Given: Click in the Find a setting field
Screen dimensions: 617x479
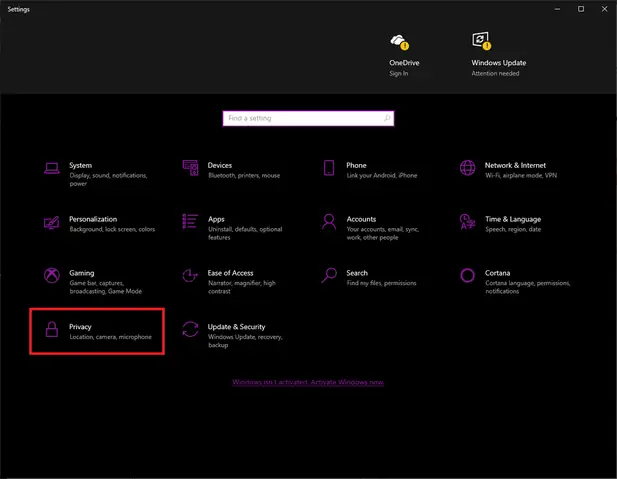Looking at the screenshot, I should [x=308, y=118].
